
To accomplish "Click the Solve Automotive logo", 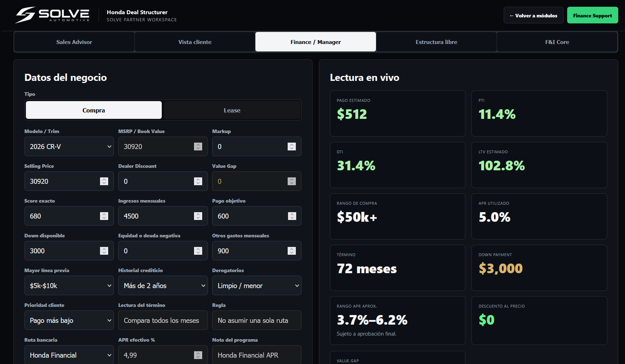I will coord(52,15).
